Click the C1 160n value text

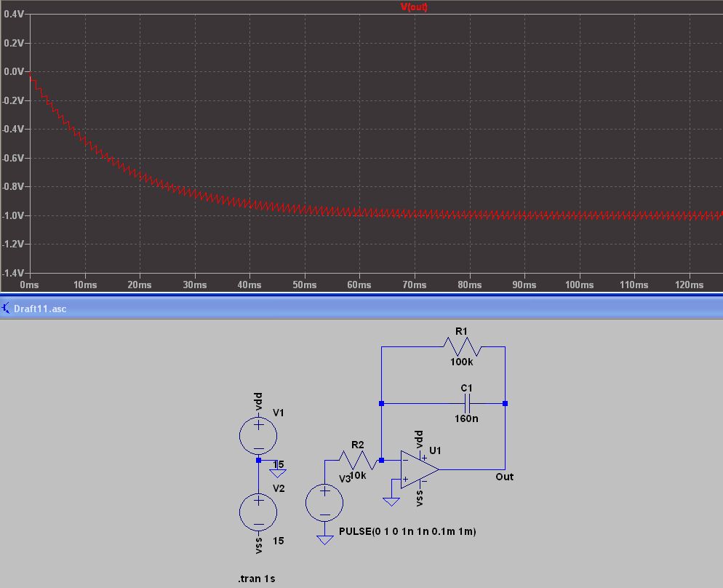click(466, 418)
